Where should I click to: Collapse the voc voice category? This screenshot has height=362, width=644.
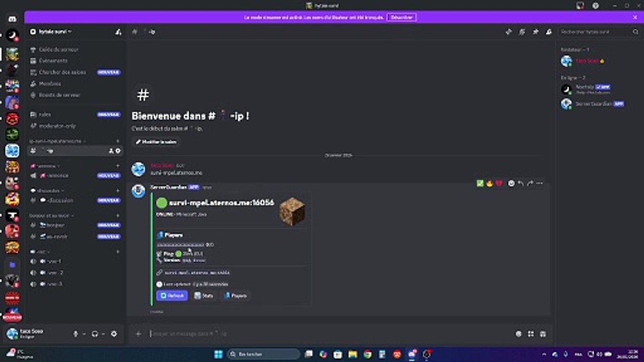coord(40,251)
